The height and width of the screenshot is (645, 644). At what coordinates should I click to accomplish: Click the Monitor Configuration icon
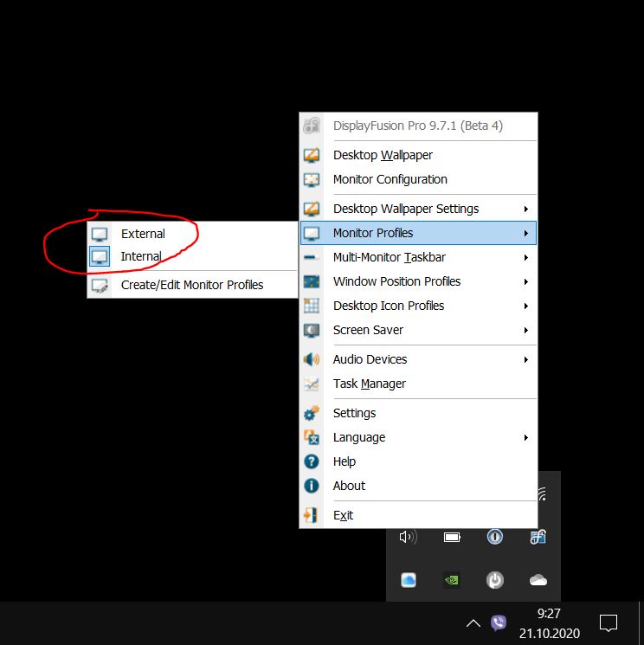312,179
